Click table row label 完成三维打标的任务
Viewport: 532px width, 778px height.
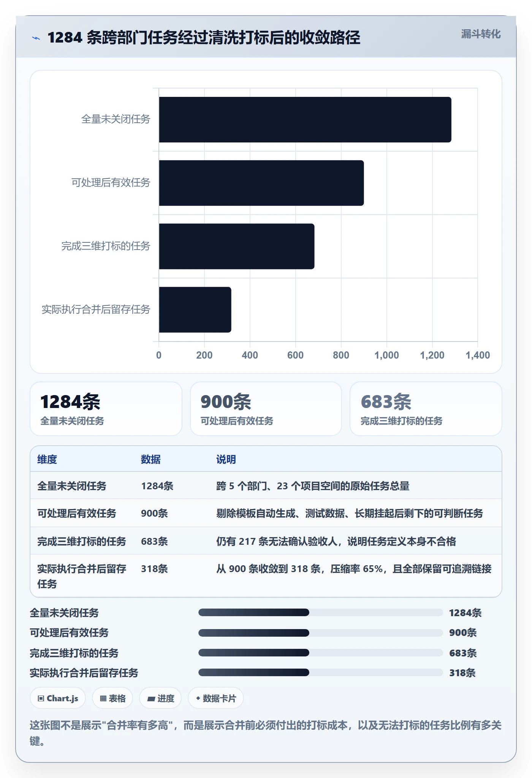[82, 541]
